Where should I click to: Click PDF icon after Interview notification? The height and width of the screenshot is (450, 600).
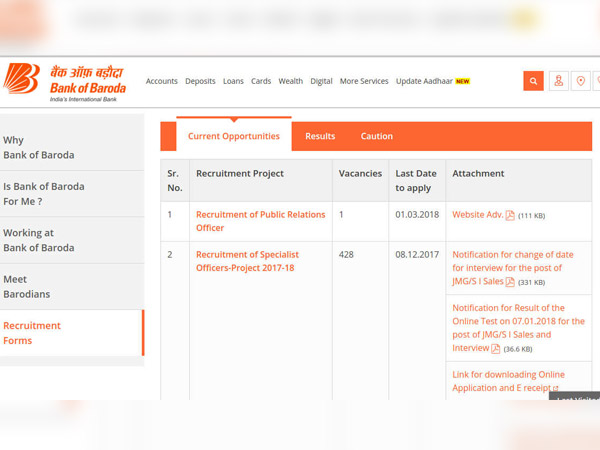(x=496, y=349)
